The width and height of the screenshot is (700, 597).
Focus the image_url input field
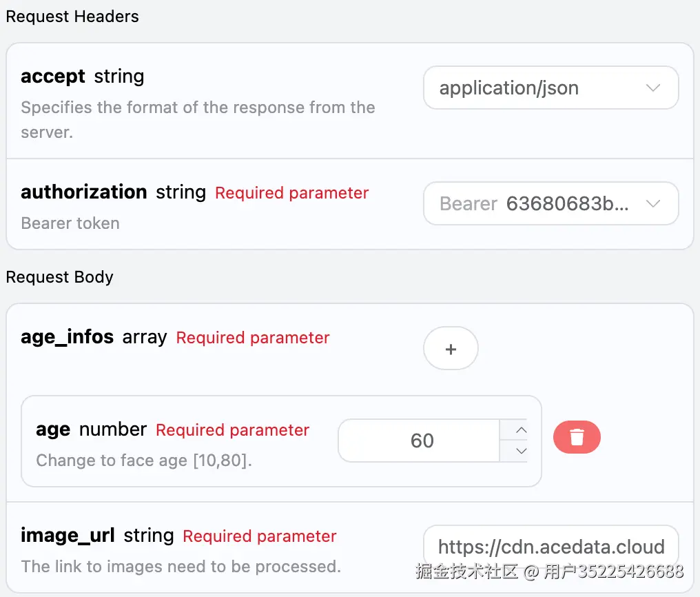[550, 547]
